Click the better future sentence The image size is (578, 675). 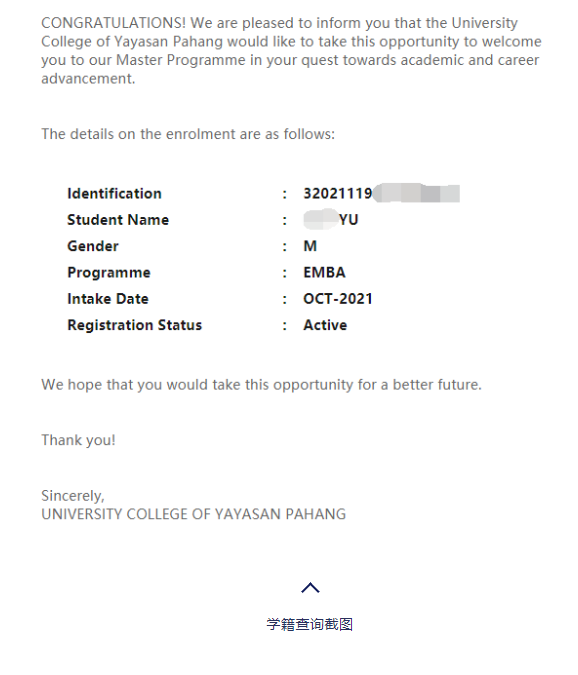click(261, 384)
